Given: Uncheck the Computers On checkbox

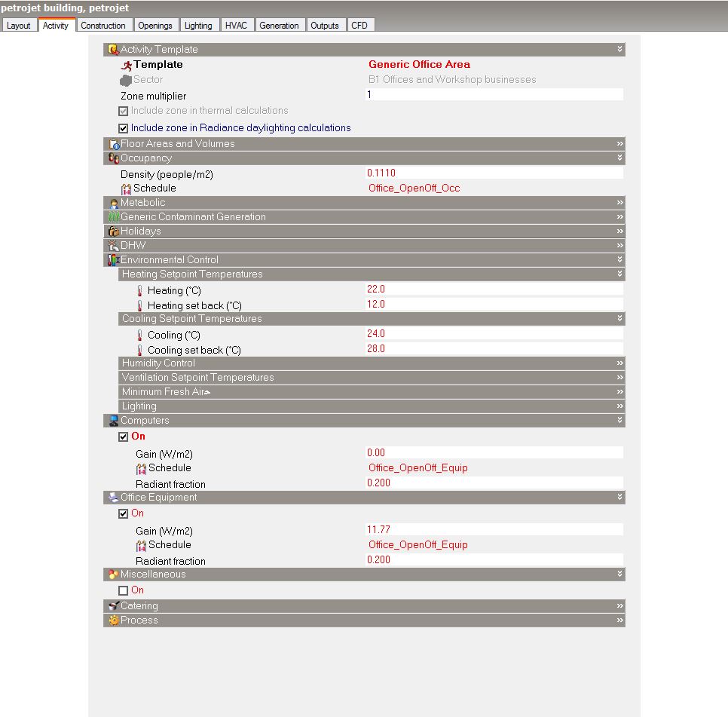Looking at the screenshot, I should pyautogui.click(x=124, y=437).
